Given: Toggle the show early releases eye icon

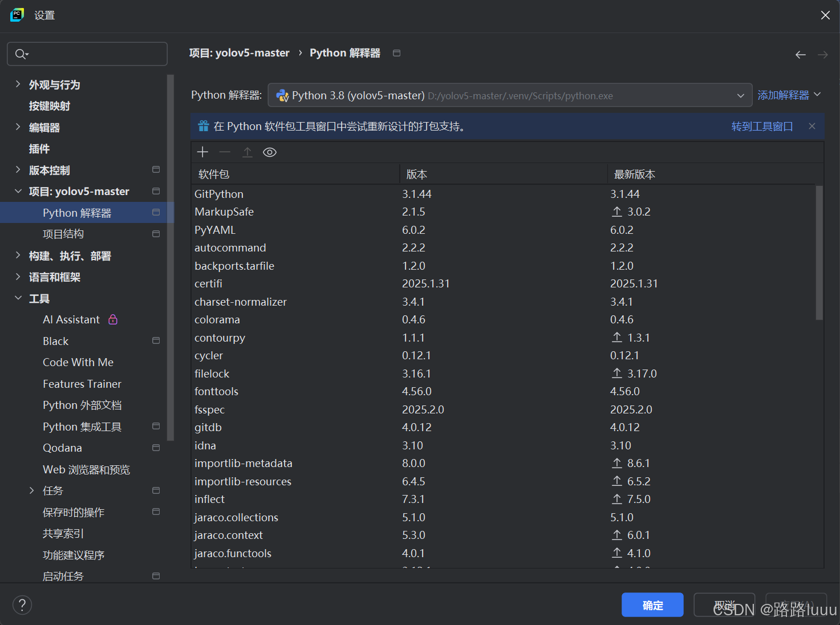Looking at the screenshot, I should coord(270,152).
